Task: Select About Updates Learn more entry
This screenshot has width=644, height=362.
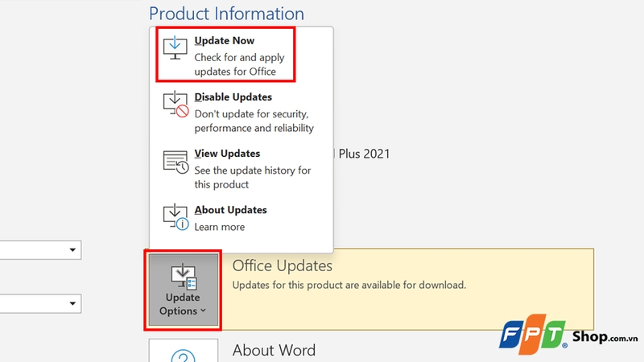Action: click(x=242, y=218)
